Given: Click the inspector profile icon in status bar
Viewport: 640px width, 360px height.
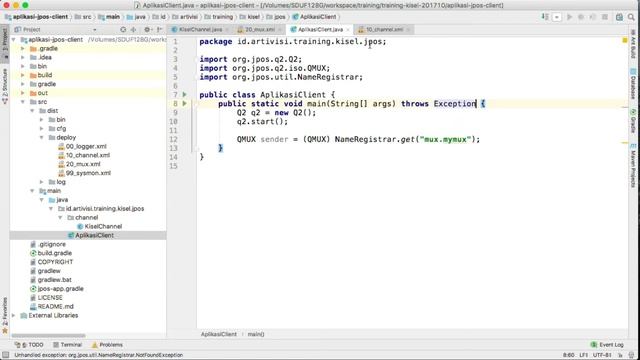Looking at the screenshot, I should (x=632, y=355).
